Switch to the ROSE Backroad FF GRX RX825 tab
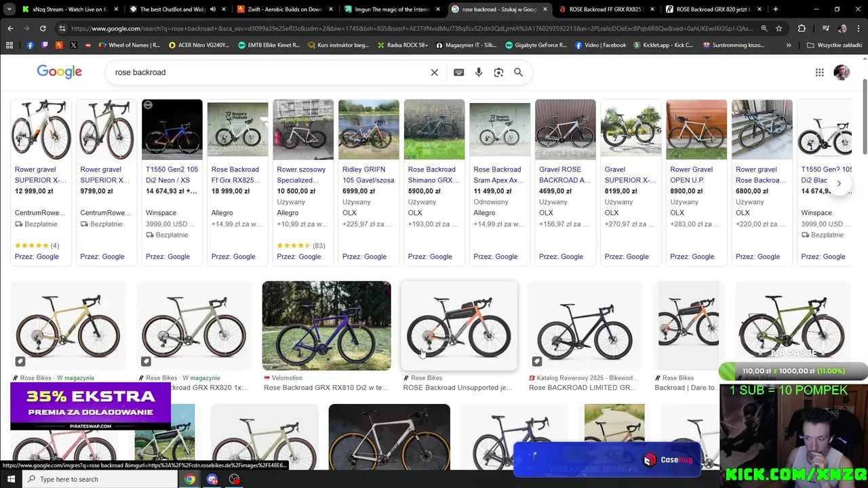 [606, 9]
